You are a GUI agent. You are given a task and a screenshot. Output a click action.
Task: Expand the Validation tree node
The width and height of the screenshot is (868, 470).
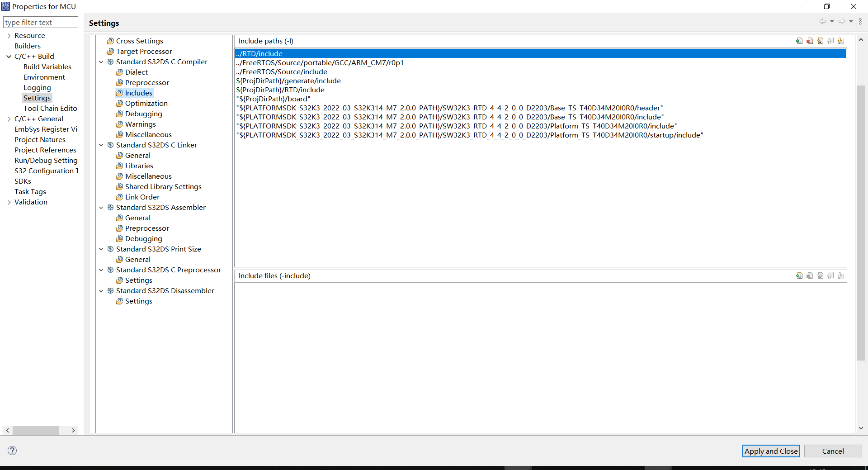coord(9,202)
